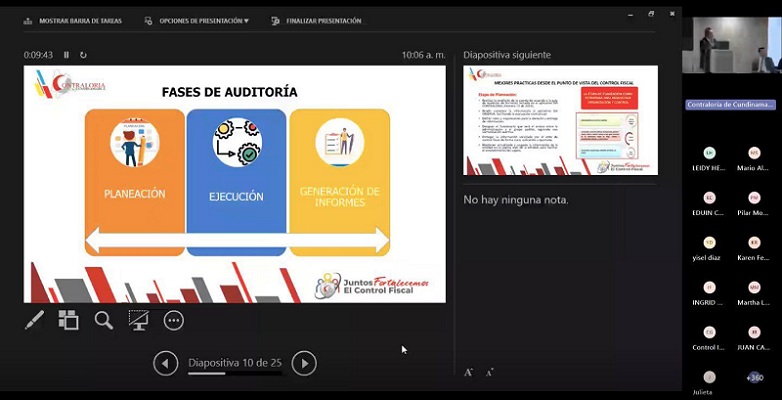Click MOSTRAR BARRA DE TAREAS label
782x400 pixels.
pos(80,21)
